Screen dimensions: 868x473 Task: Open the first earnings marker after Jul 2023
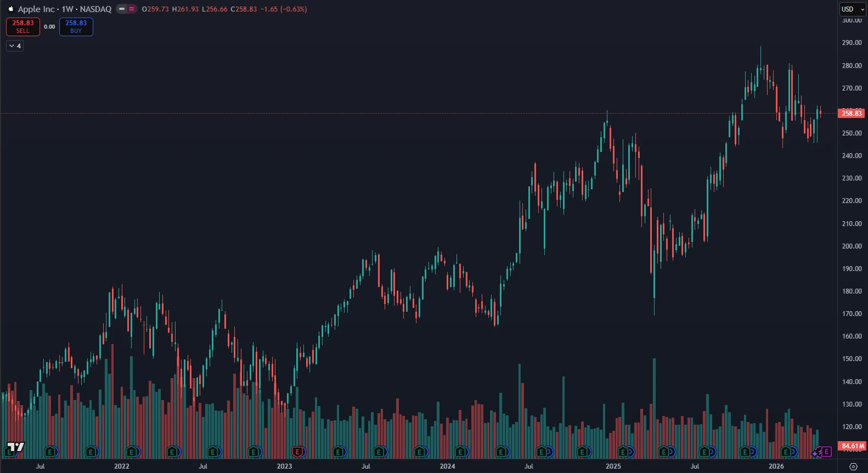(x=379, y=452)
